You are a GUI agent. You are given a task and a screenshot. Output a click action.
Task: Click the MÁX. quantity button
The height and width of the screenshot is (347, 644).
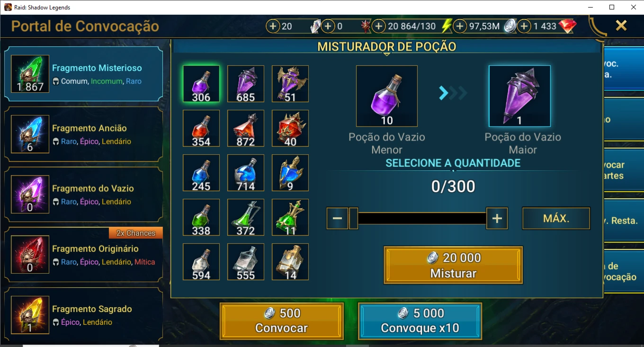[x=556, y=218]
